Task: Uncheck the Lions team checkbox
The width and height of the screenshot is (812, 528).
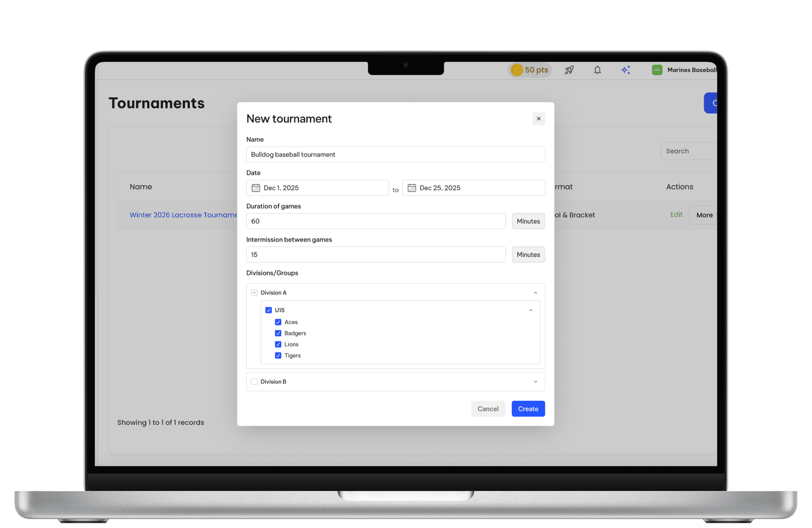Action: click(278, 344)
